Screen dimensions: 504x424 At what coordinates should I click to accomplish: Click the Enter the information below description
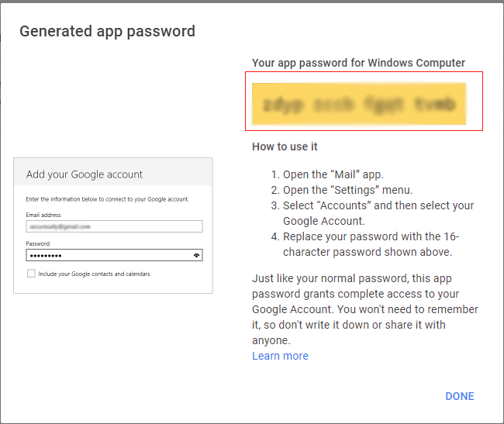pyautogui.click(x=107, y=199)
